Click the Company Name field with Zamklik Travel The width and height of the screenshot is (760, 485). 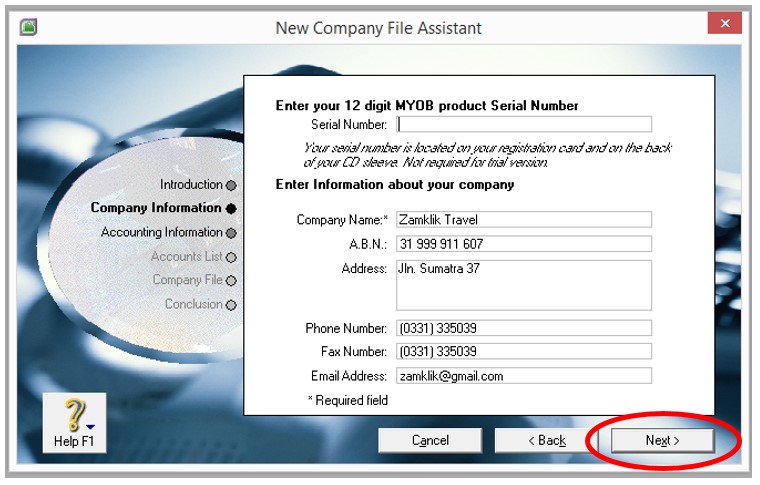click(x=524, y=219)
